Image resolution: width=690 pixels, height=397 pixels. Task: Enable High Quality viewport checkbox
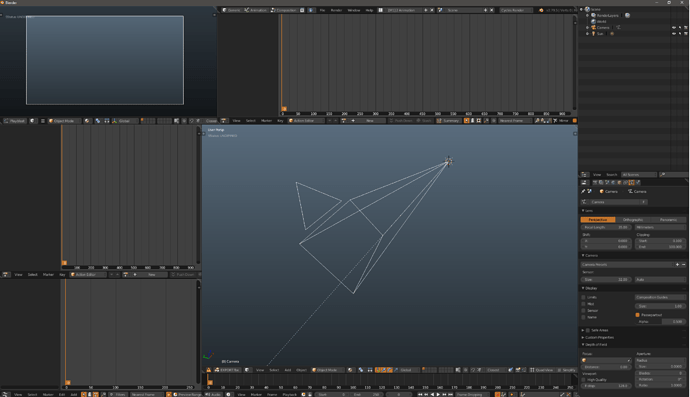click(x=584, y=379)
